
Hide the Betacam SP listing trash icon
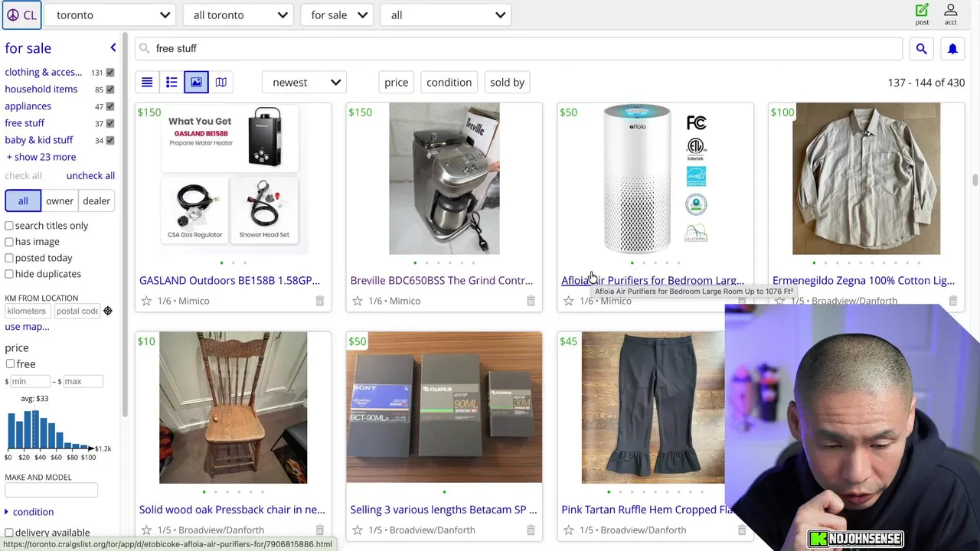point(531,530)
